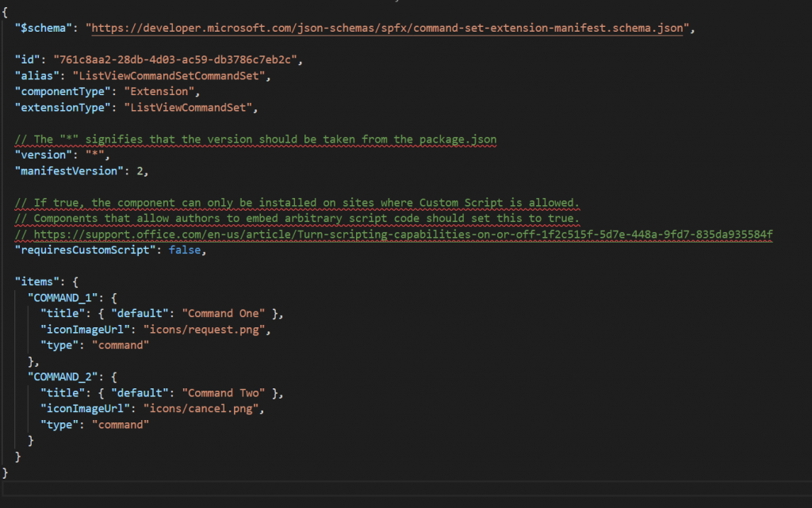The image size is (812, 508).
Task: Click the "COMMAND_1" key
Action: coord(63,298)
